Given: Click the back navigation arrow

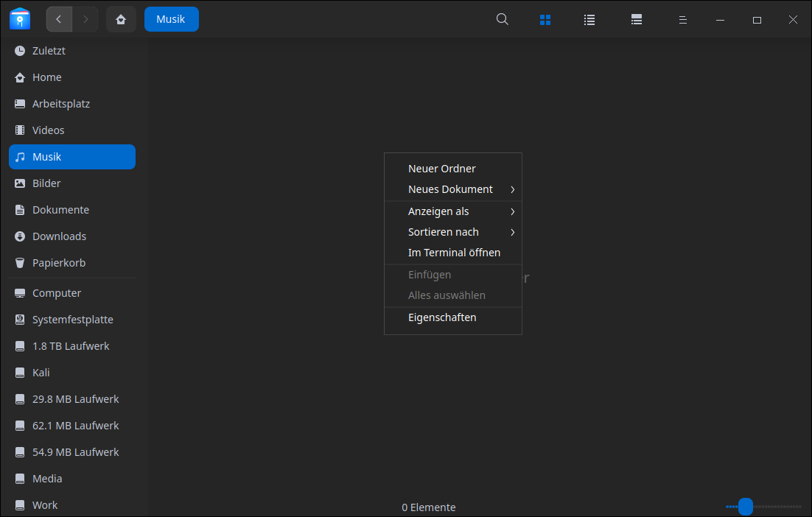Looking at the screenshot, I should 59,18.
